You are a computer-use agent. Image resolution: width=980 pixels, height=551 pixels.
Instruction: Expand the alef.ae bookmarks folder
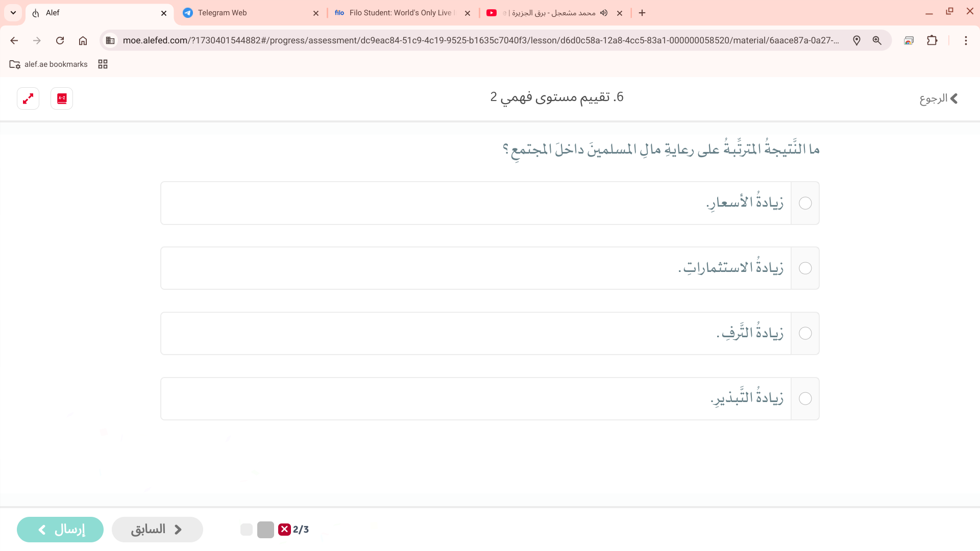click(48, 64)
